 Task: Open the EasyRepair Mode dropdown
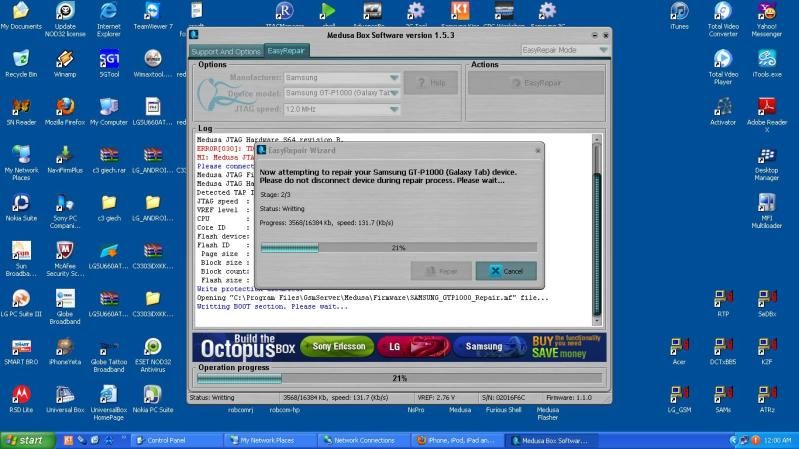point(565,50)
